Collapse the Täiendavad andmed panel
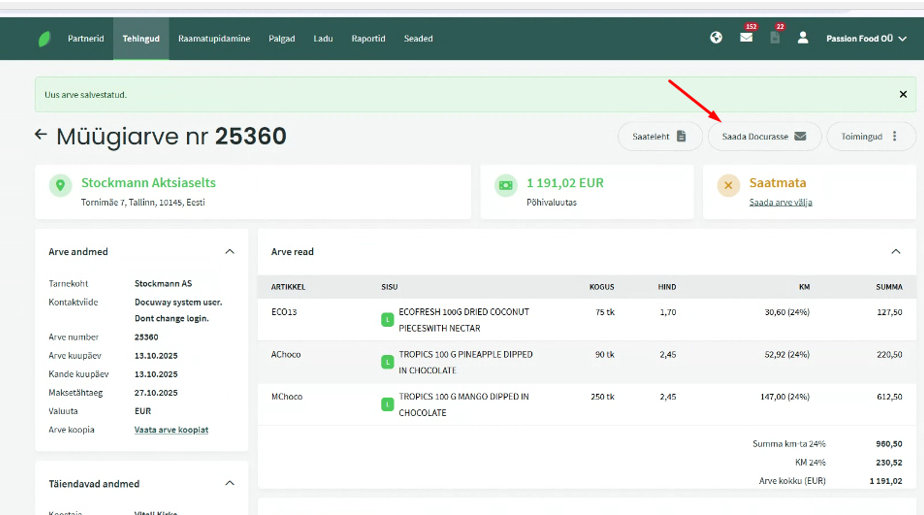924x515 pixels. click(229, 484)
